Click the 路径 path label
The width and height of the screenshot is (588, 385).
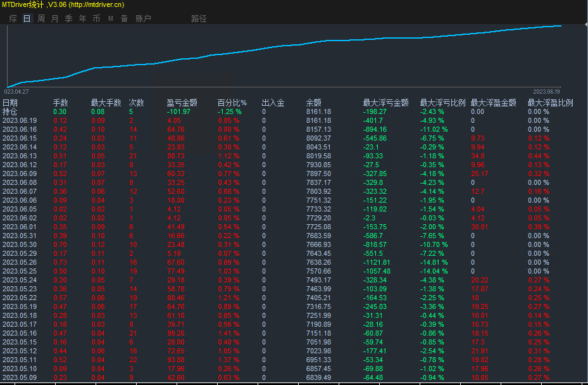(199, 18)
